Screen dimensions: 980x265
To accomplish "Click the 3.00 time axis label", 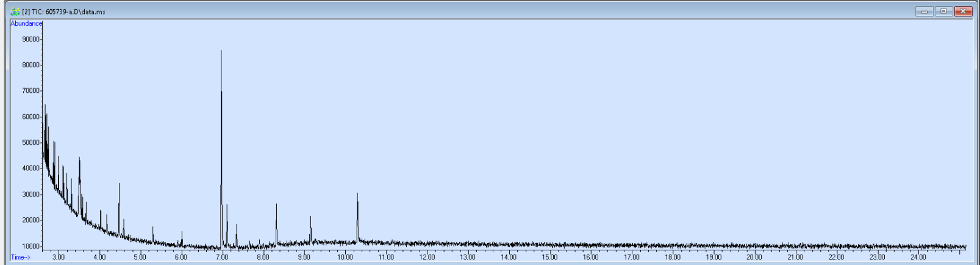I will (59, 257).
